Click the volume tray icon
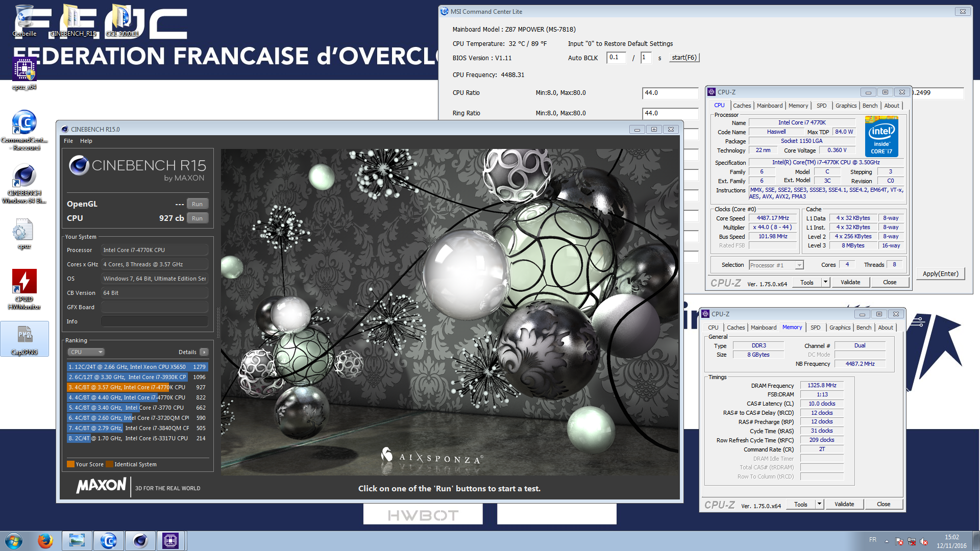980x551 pixels. click(x=924, y=541)
